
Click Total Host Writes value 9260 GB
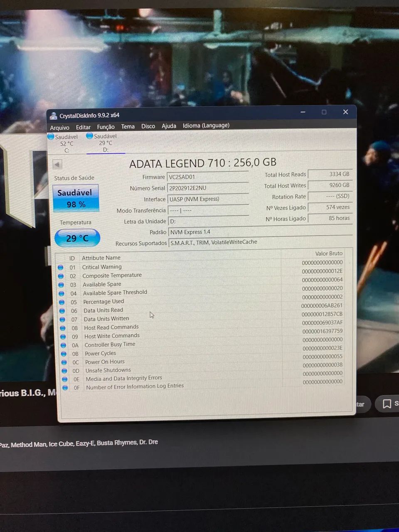coord(330,185)
